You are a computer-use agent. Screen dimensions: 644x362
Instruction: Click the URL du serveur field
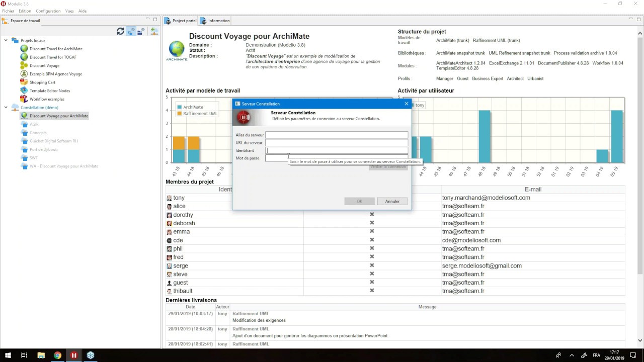pos(337,143)
